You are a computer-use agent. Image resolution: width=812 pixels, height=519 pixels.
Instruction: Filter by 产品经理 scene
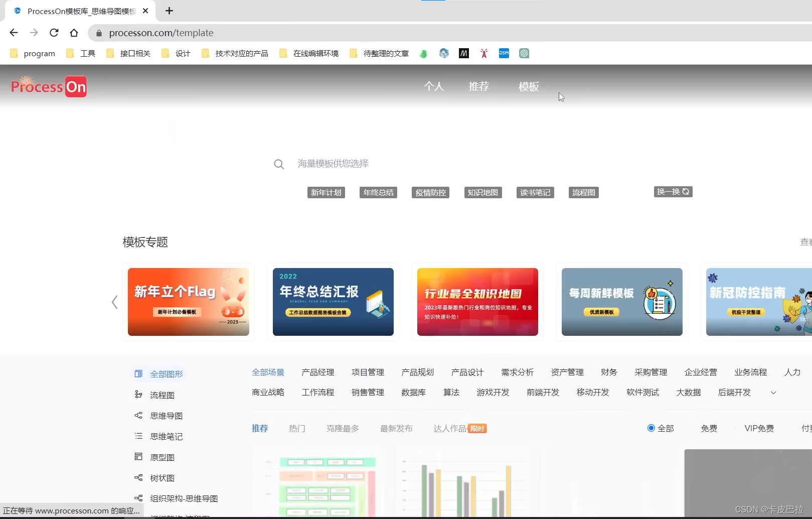click(317, 372)
